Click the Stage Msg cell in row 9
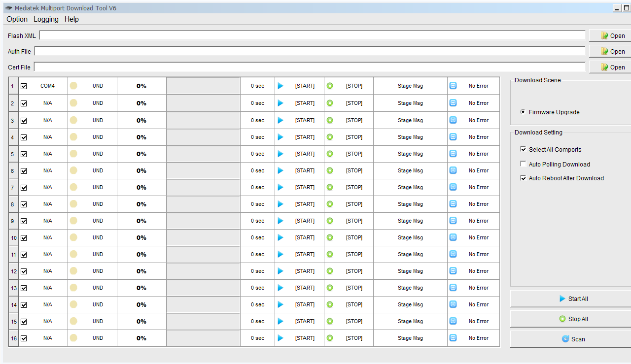This screenshot has width=631, height=364. [410, 221]
